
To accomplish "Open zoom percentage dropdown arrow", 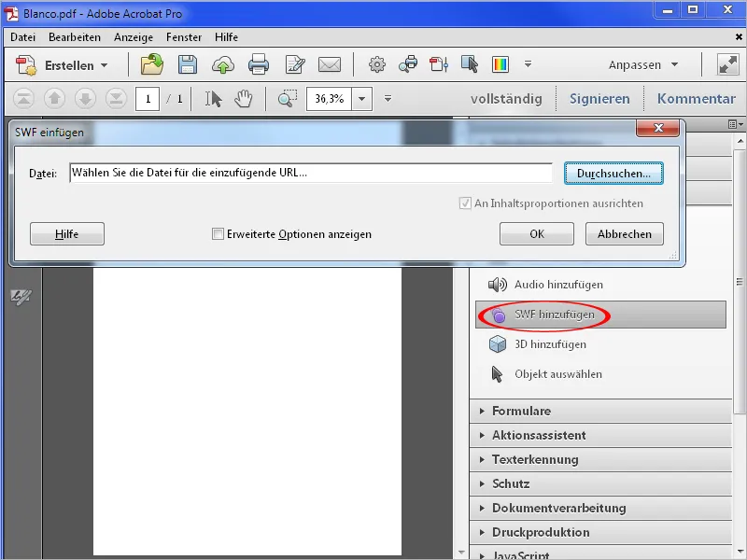I will pos(362,99).
